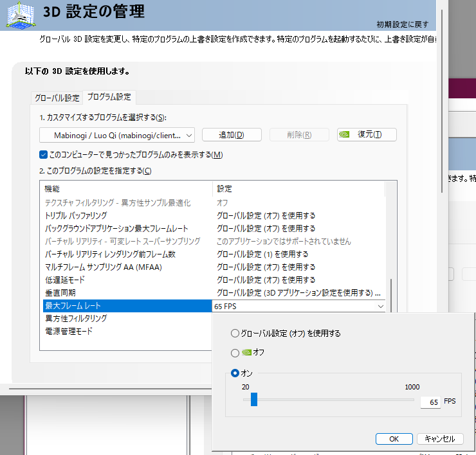Screen dimensions: 476x455
Task: Click the キャンセル button
Action: (440, 439)
